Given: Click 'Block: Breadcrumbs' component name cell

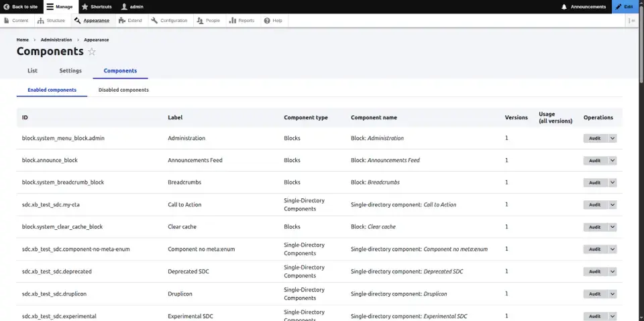Looking at the screenshot, I should [x=375, y=182].
